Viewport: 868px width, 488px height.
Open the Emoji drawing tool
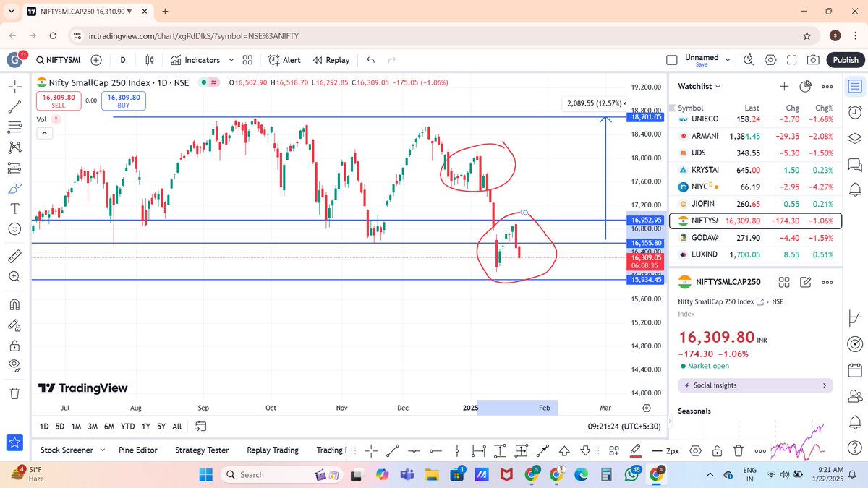point(14,228)
